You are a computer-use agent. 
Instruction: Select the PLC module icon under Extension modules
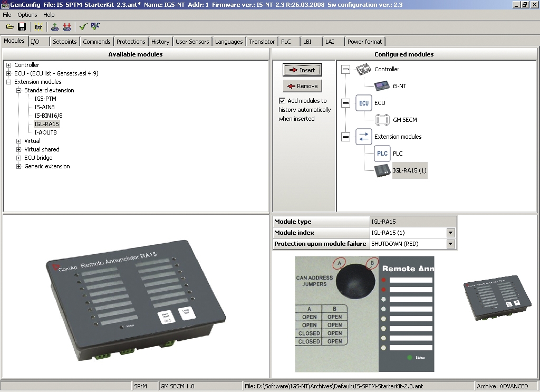[x=382, y=154]
